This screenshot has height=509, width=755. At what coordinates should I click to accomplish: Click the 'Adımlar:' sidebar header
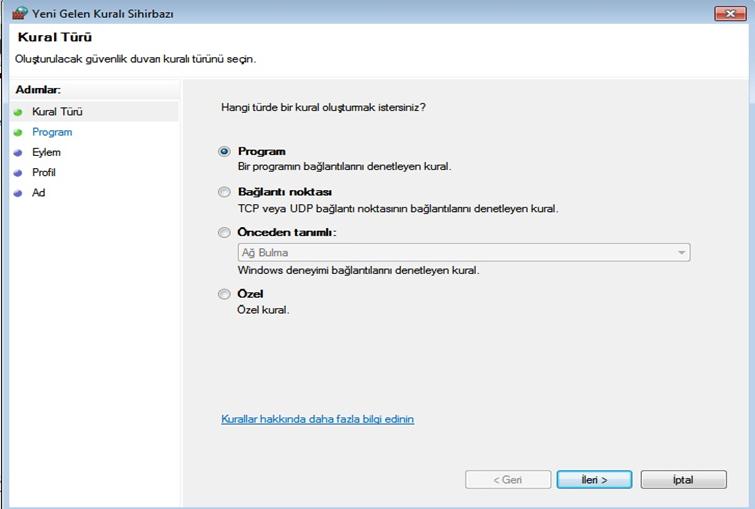click(38, 90)
